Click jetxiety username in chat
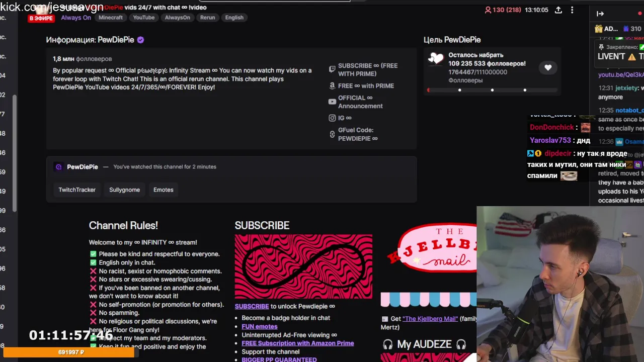This screenshot has width=644, height=362. coord(627,88)
